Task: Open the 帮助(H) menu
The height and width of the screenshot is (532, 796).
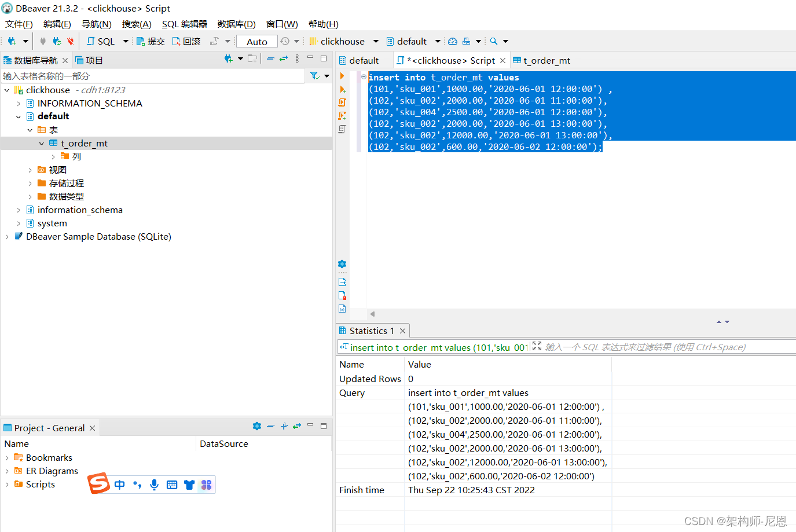Action: [324, 24]
